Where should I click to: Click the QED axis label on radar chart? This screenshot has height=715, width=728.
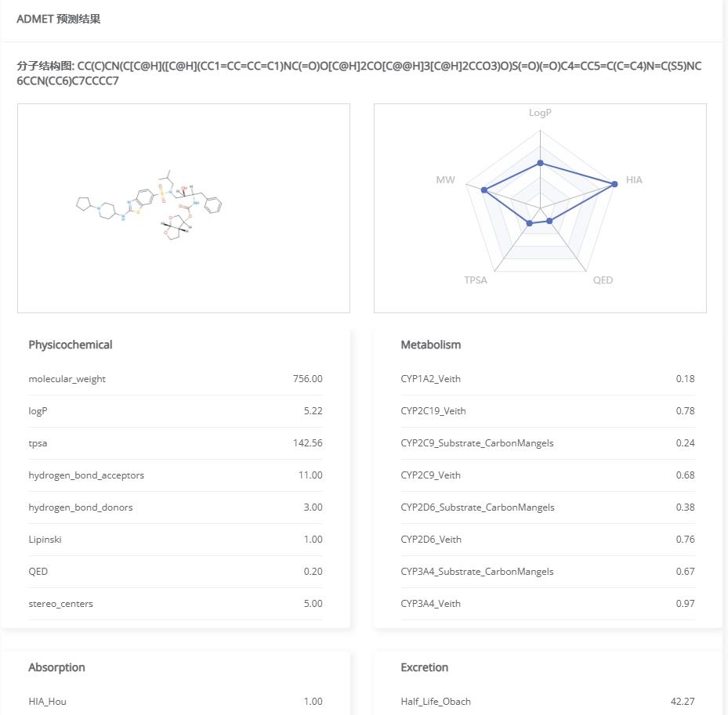603,280
